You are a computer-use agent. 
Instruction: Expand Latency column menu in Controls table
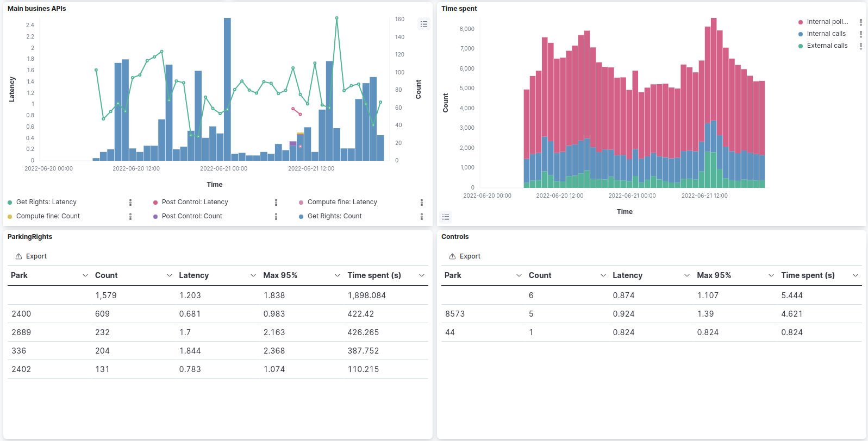click(x=687, y=275)
